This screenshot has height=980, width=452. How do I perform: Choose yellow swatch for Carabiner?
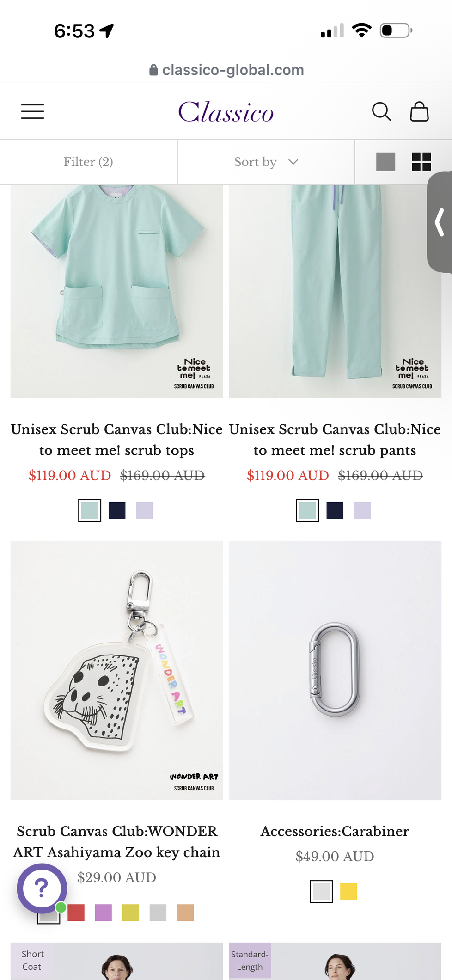tap(348, 892)
